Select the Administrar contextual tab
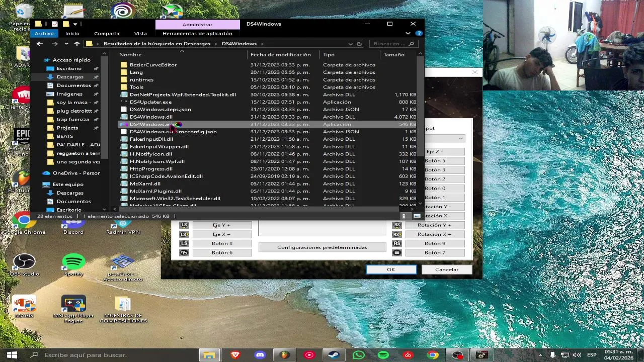The height and width of the screenshot is (362, 644). pos(197,24)
